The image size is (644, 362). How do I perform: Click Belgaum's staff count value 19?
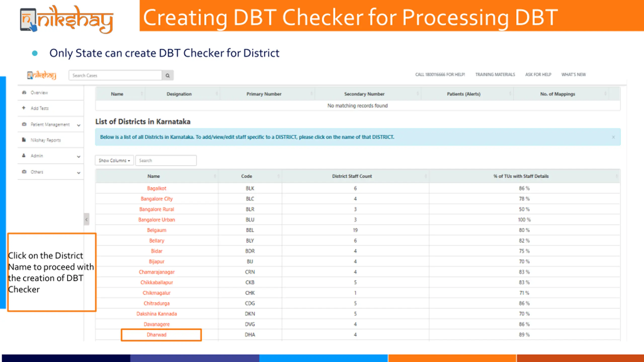tap(355, 230)
